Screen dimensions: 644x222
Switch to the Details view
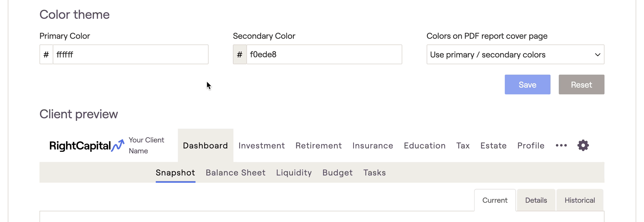[x=536, y=200]
